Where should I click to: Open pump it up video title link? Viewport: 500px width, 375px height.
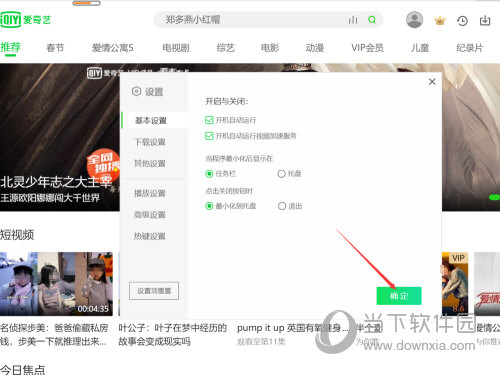click(292, 328)
